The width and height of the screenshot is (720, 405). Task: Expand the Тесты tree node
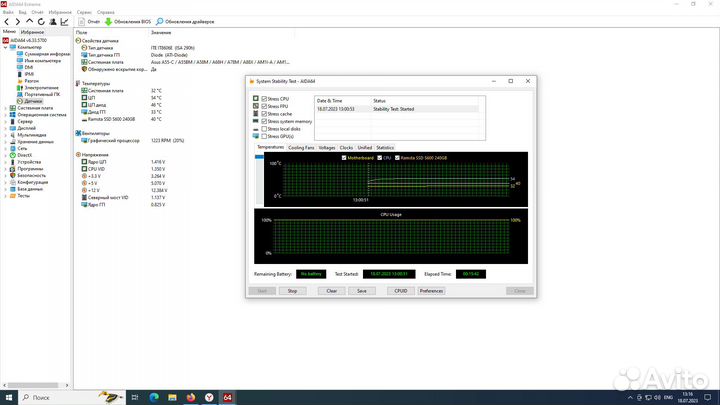point(6,196)
